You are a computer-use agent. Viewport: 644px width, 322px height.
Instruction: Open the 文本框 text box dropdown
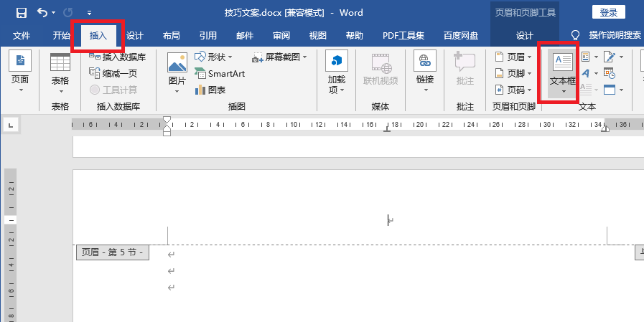(564, 73)
